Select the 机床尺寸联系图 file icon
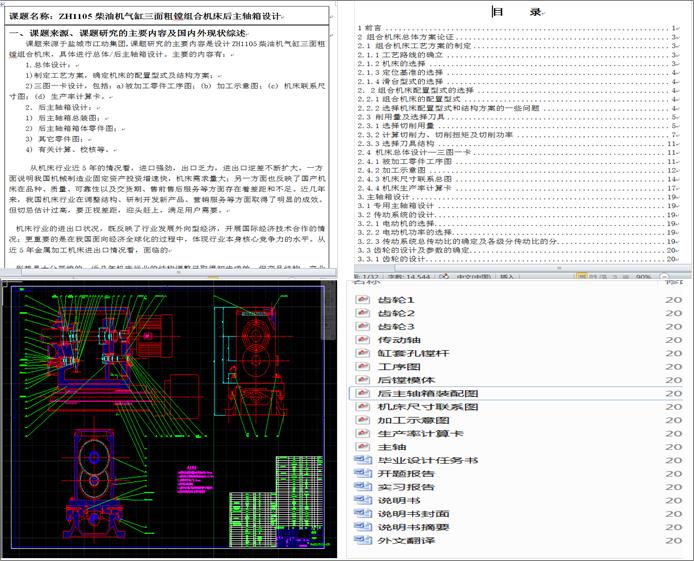Viewport: 694px width, 561px height. click(362, 406)
